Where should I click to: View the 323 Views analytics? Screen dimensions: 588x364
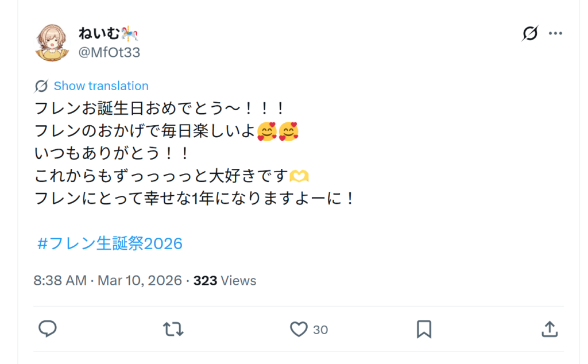[x=225, y=281]
